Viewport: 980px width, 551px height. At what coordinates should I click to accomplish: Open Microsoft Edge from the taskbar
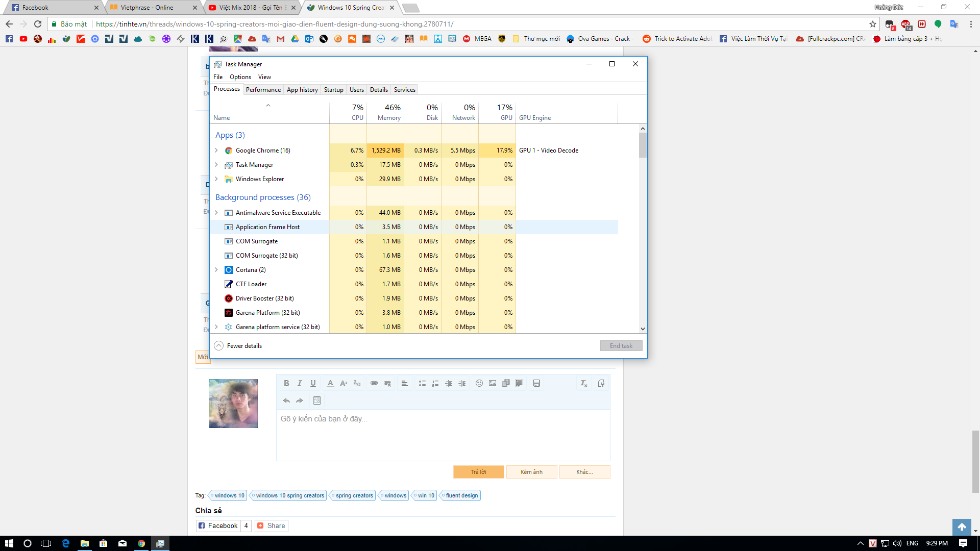point(65,543)
